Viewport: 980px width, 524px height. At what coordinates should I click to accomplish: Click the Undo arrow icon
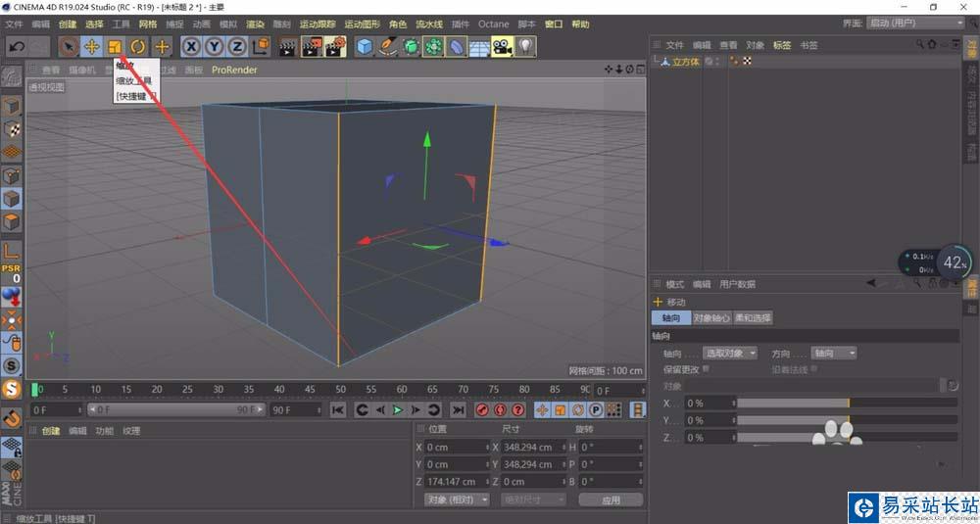16,46
